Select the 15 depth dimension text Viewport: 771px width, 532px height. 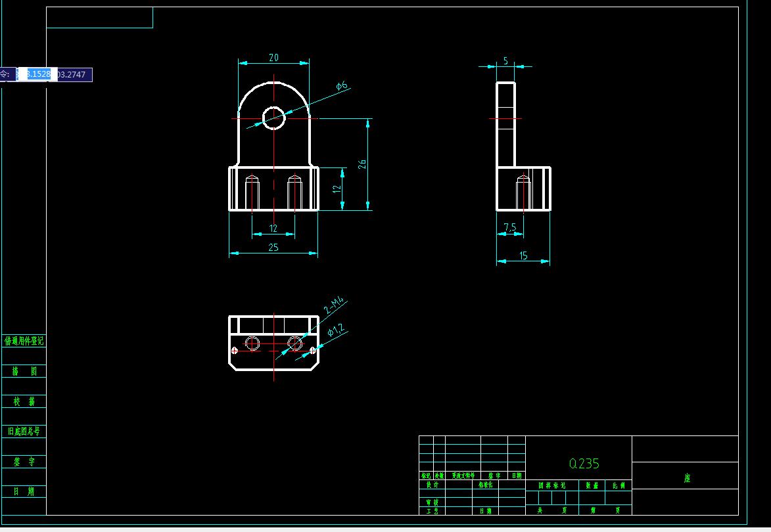(x=523, y=255)
